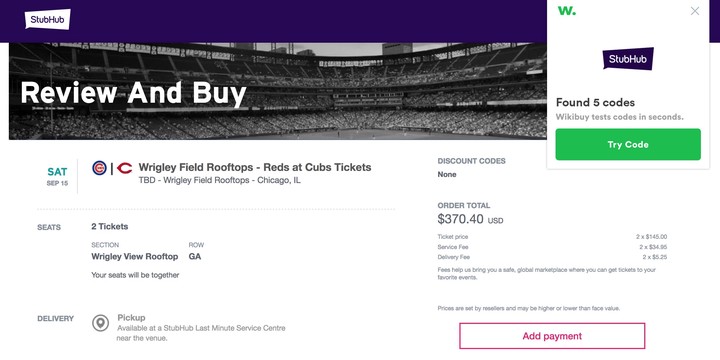Click the StubHub logo in header

pos(48,19)
